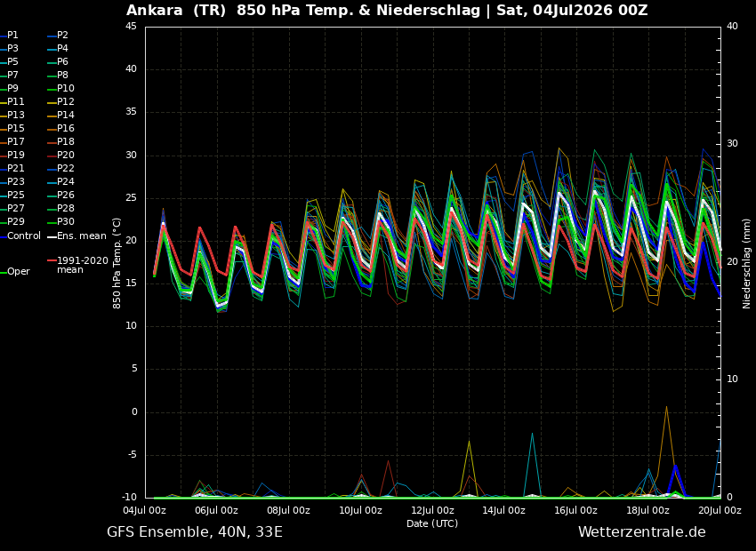Click the chart title beginning with Ankara (TR)

[x=387, y=10]
